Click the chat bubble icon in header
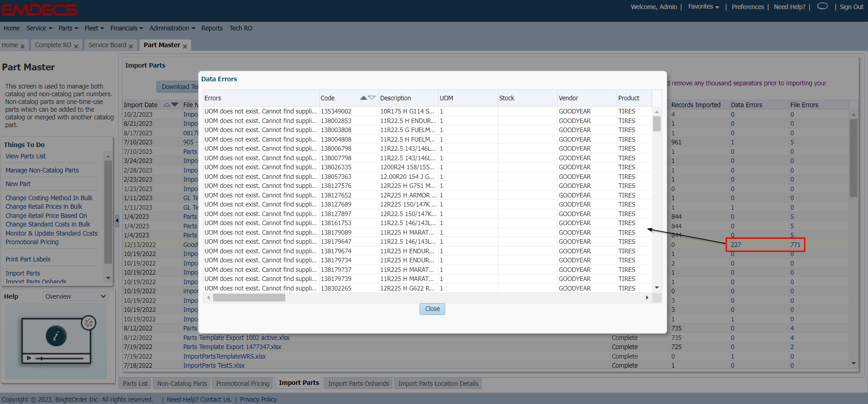Screen dimensions: 868x404 822,6
